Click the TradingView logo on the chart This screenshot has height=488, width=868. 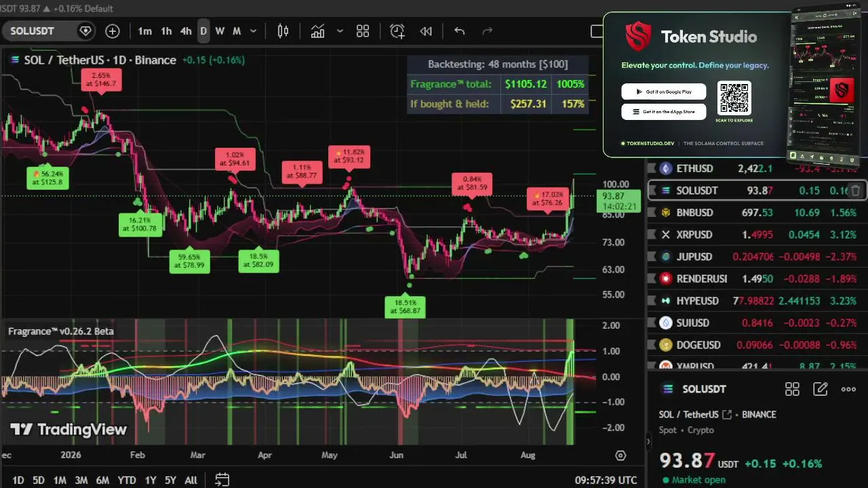[x=68, y=429]
